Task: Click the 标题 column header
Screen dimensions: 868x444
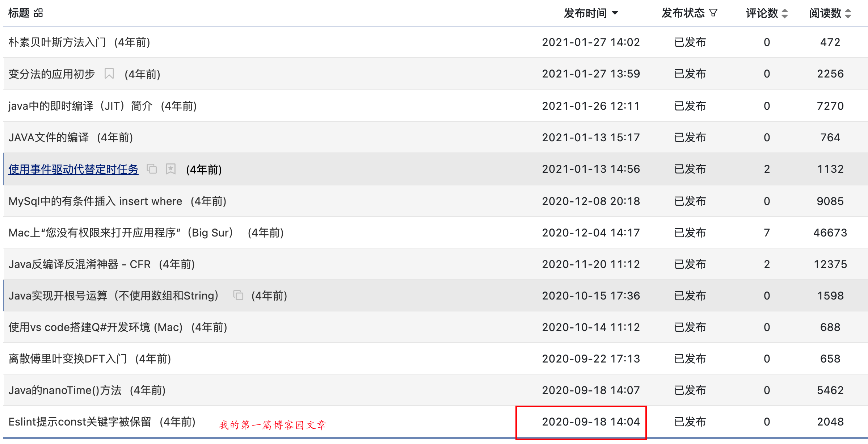Action: point(19,13)
